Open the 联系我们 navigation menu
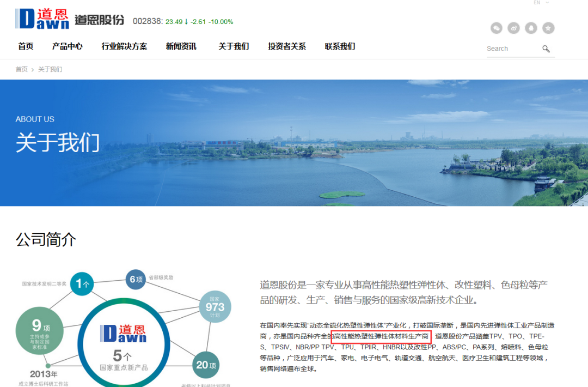 [340, 46]
